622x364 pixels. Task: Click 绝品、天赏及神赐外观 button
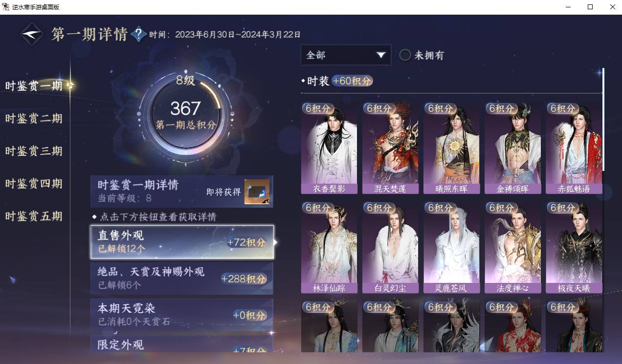click(x=182, y=278)
